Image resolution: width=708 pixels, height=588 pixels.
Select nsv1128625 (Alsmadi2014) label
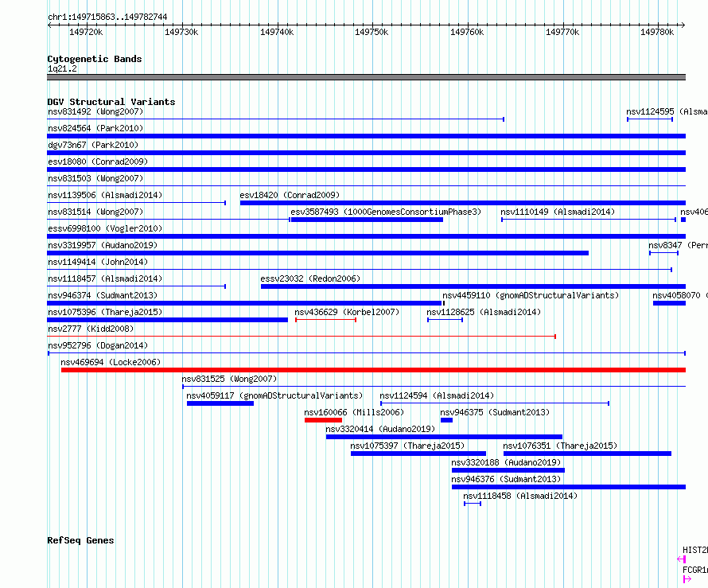tap(484, 312)
